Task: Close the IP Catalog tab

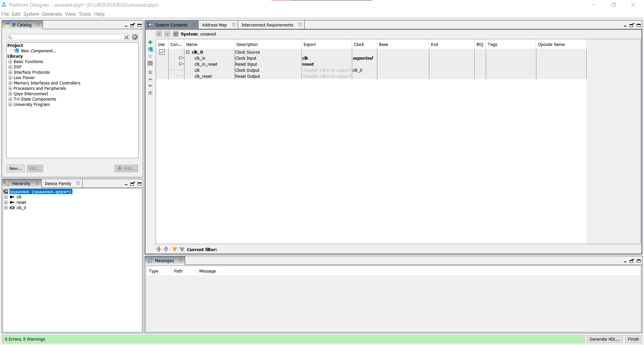Action: click(x=39, y=24)
